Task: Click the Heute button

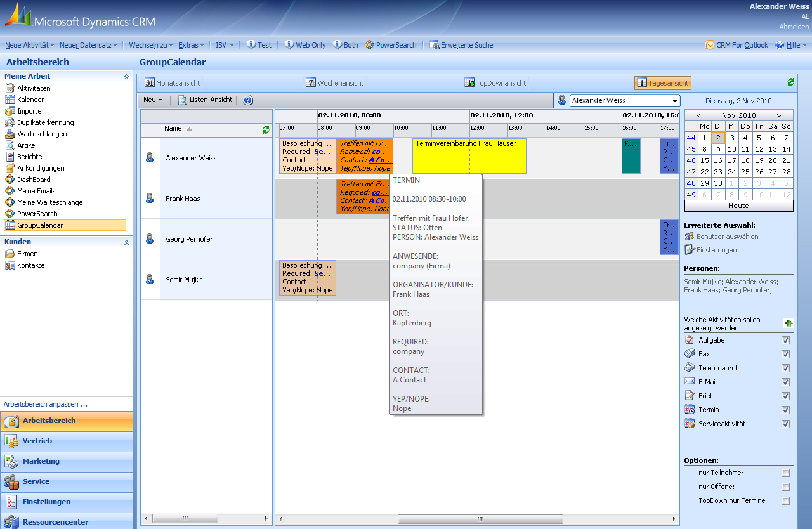Action: (738, 206)
